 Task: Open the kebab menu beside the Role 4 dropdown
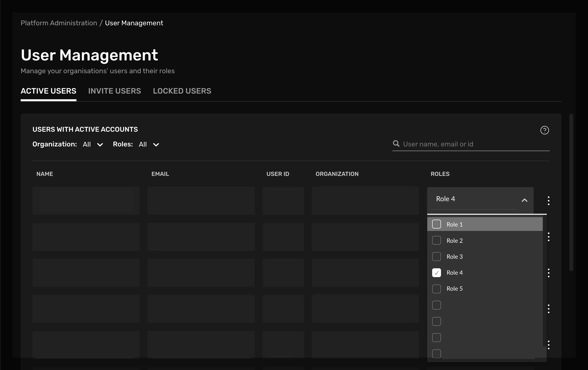pyautogui.click(x=548, y=201)
